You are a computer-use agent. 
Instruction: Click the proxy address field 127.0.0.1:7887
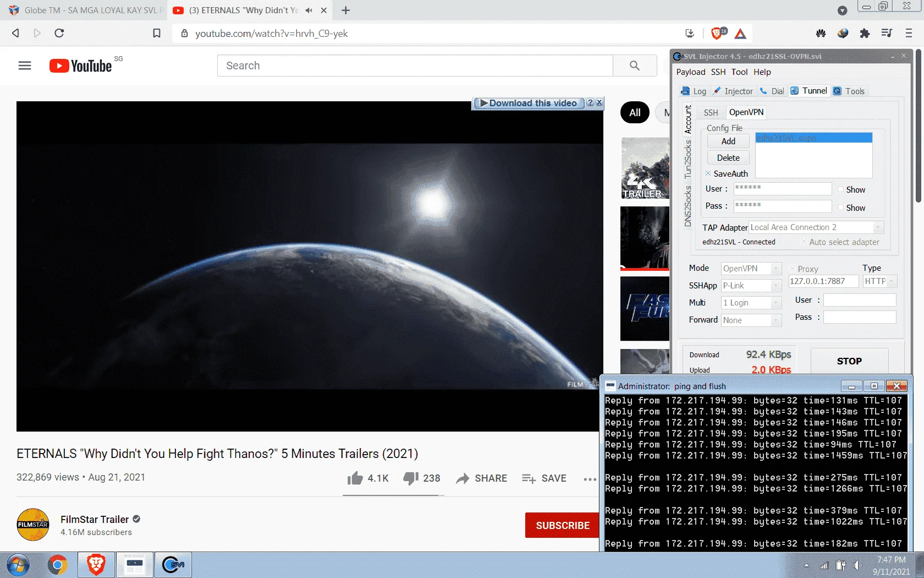coord(823,281)
